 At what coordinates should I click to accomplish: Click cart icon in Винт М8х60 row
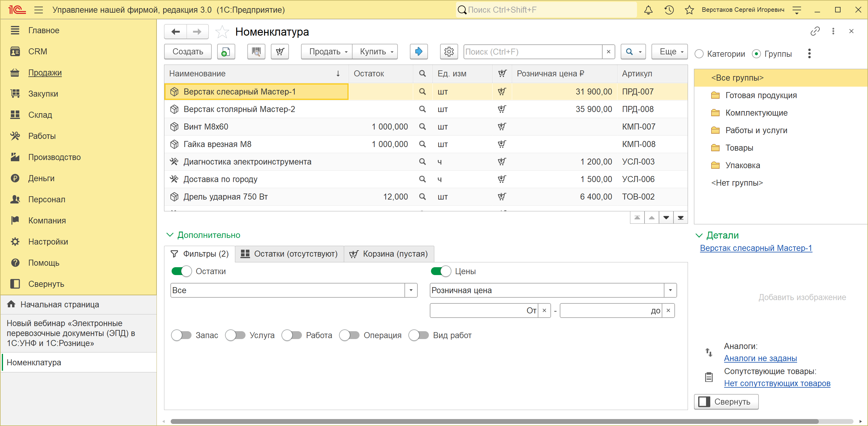tap(502, 127)
